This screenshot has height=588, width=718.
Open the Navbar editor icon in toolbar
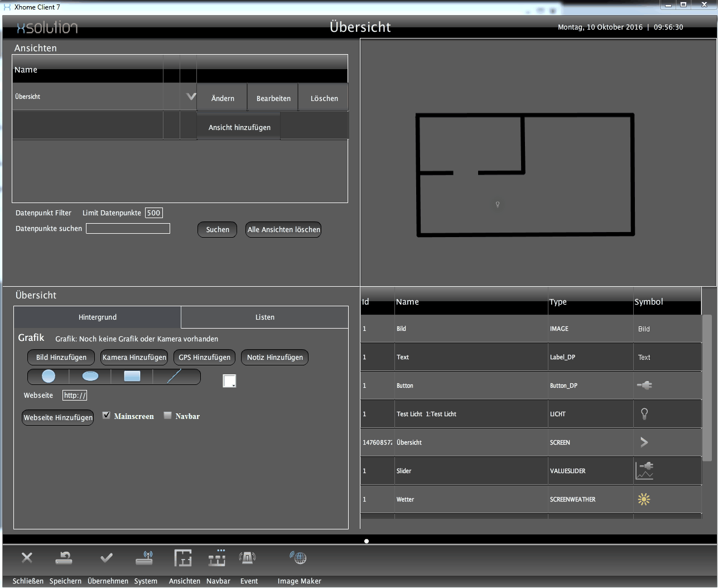(217, 558)
